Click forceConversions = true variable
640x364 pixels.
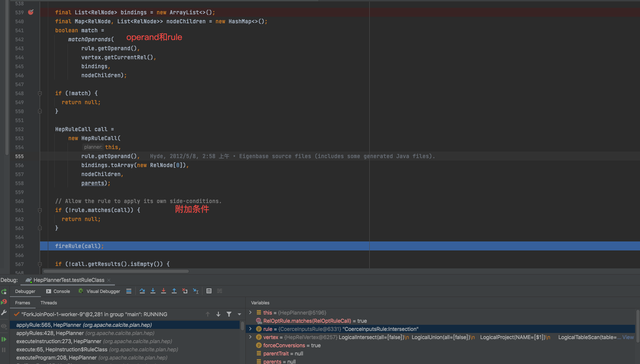pos(288,346)
